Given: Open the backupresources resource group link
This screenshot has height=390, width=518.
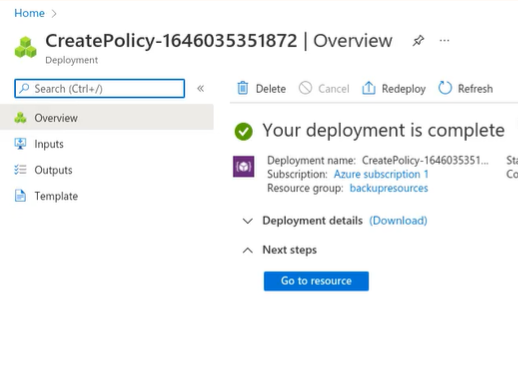Looking at the screenshot, I should coord(389,188).
